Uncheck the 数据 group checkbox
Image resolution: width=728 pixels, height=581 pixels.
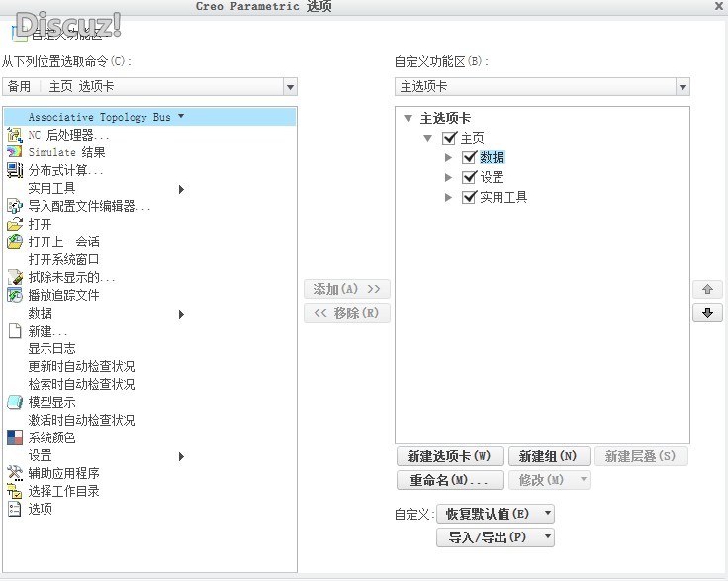point(469,157)
